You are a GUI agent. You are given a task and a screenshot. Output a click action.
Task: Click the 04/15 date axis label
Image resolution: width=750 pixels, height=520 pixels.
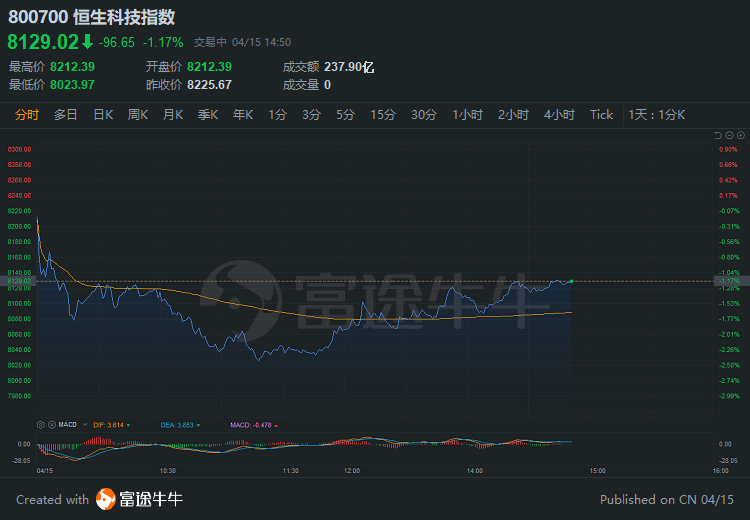[45, 471]
